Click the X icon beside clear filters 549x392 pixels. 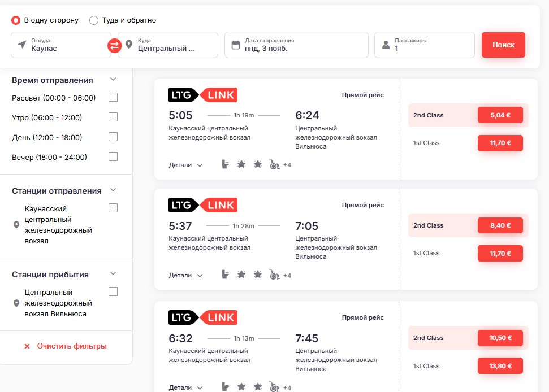[x=27, y=346]
